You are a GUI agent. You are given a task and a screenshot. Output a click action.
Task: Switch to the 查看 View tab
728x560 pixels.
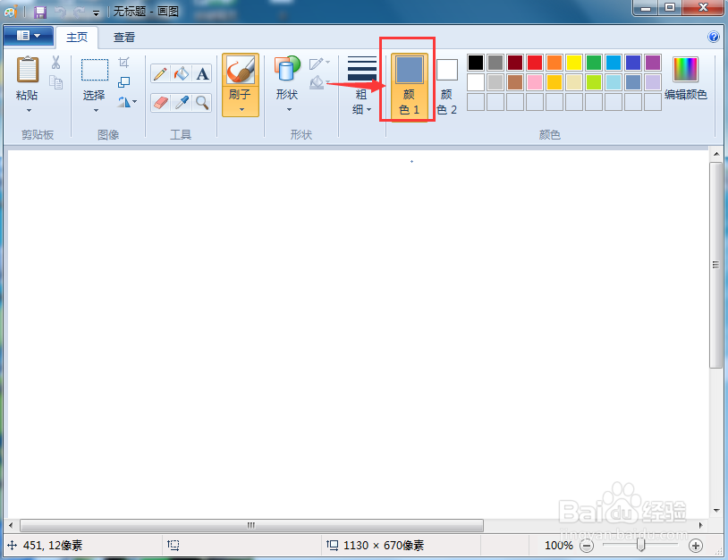[x=124, y=38]
